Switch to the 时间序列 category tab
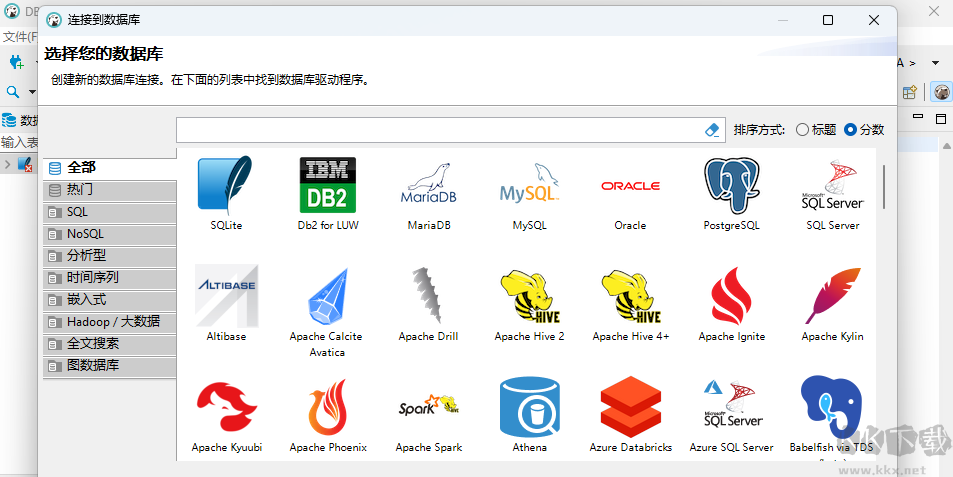The height and width of the screenshot is (477, 953). click(x=110, y=278)
